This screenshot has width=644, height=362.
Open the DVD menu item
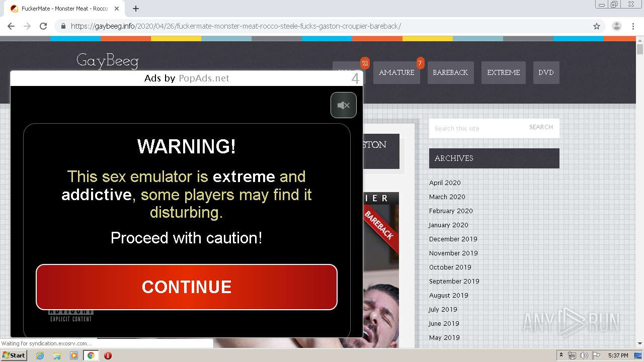546,72
